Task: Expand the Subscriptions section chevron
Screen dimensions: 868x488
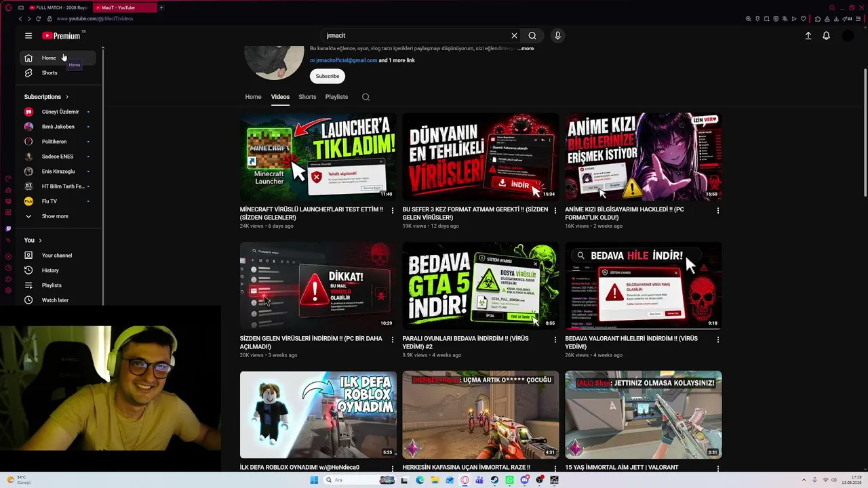Action: [x=66, y=97]
